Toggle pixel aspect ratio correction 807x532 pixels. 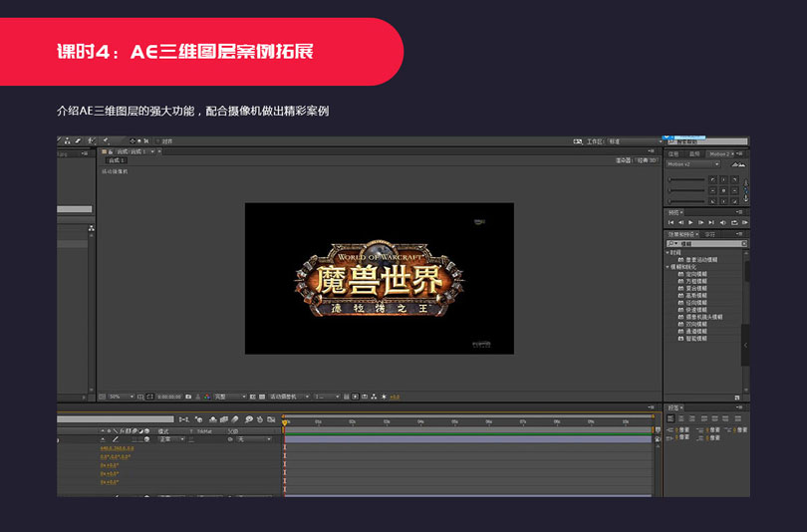coord(347,397)
